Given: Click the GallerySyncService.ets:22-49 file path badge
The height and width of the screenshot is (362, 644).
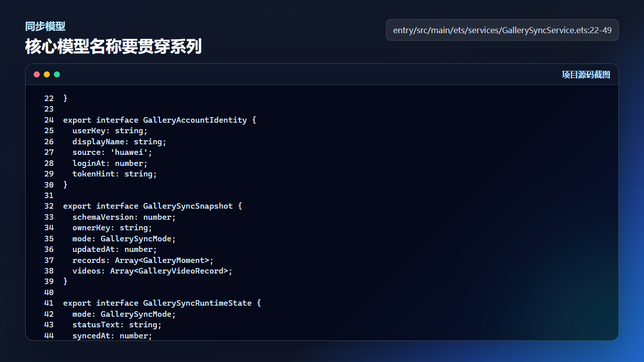Looking at the screenshot, I should pyautogui.click(x=502, y=30).
